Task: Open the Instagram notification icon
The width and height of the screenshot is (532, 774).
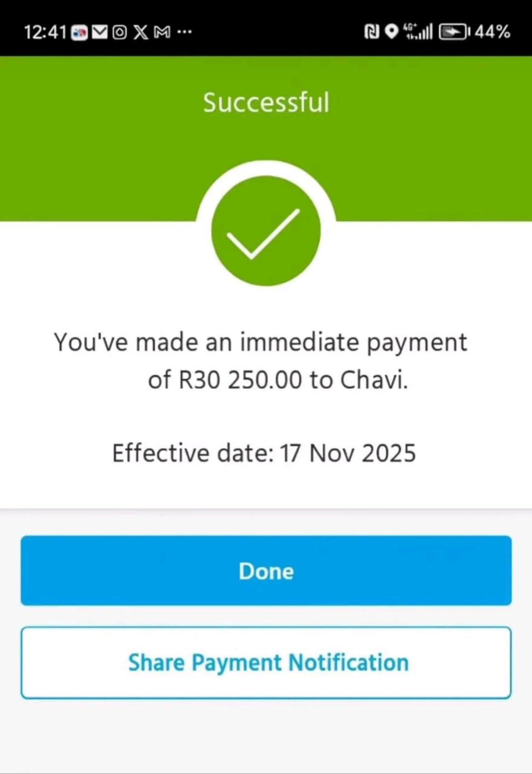Action: tap(120, 33)
